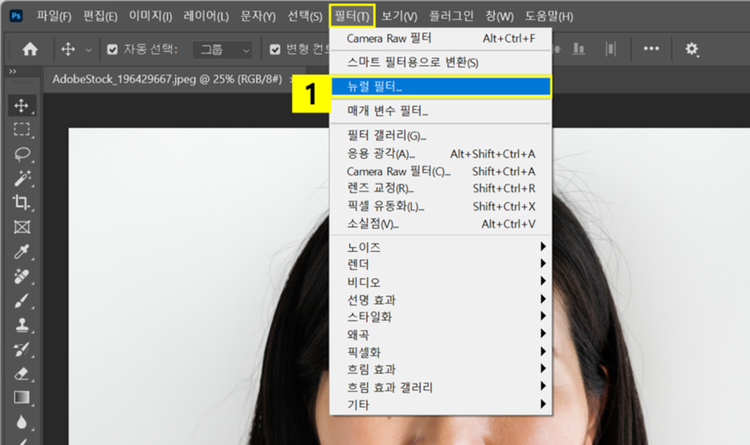Screen dimensions: 750x445
Task: Choose 응용 광각(A) filter
Action: coord(441,154)
